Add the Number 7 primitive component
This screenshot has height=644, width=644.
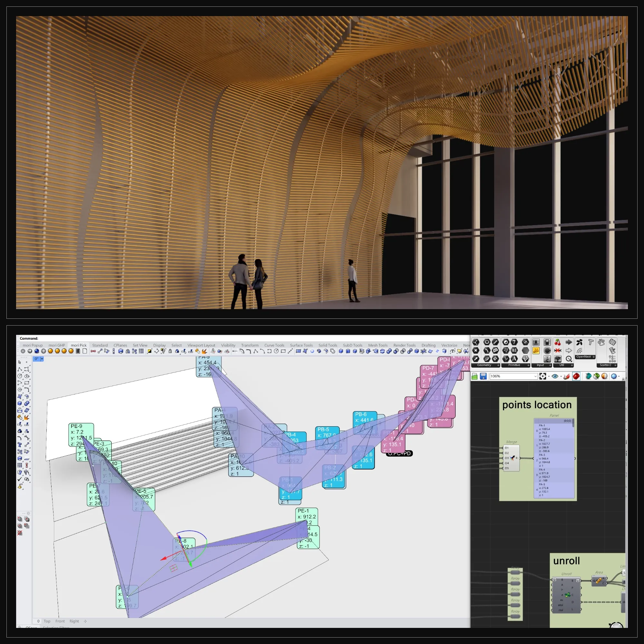point(514,342)
